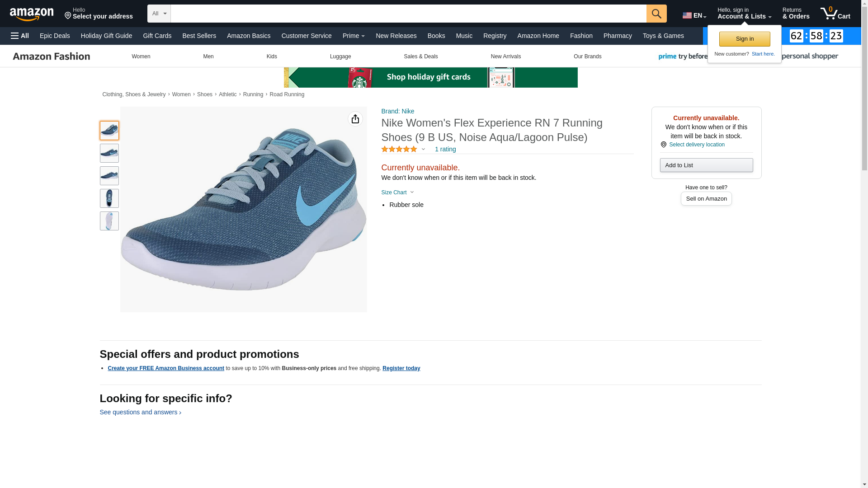Click the Add to List button
Viewport: 868px width, 488px height.
tap(706, 165)
